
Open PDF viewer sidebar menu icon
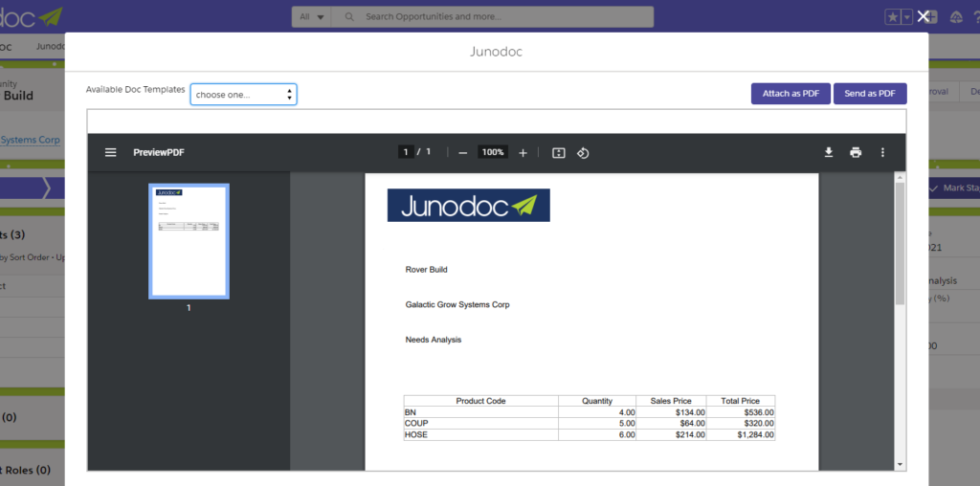click(x=111, y=152)
